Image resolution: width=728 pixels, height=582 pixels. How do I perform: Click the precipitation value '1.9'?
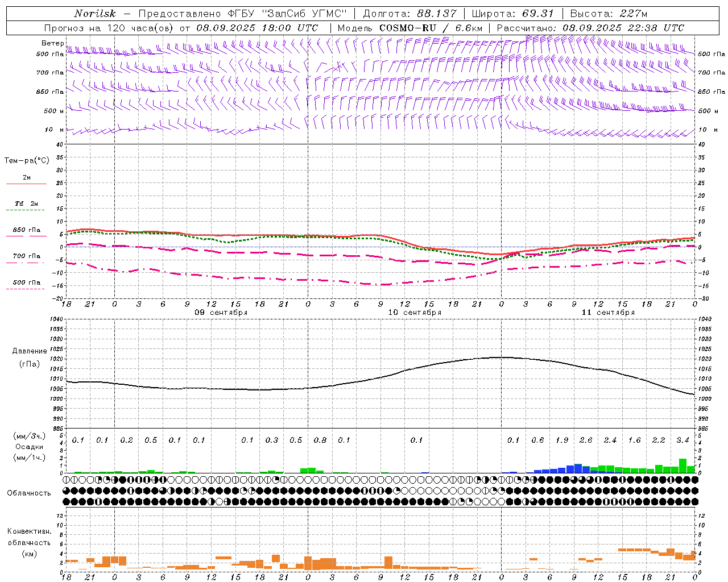pyautogui.click(x=562, y=440)
